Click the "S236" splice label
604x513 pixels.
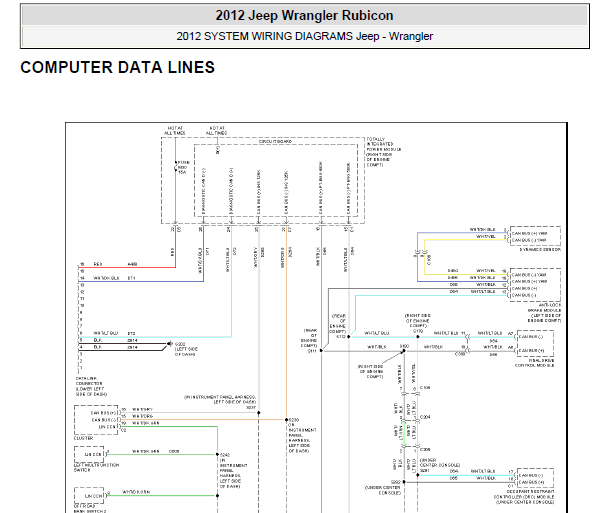(294, 420)
